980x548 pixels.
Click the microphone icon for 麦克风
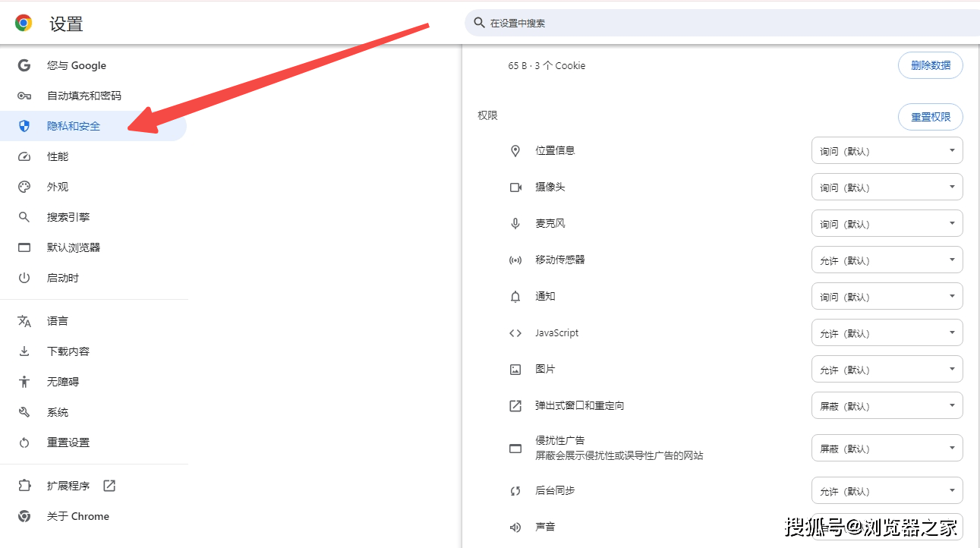coord(515,224)
